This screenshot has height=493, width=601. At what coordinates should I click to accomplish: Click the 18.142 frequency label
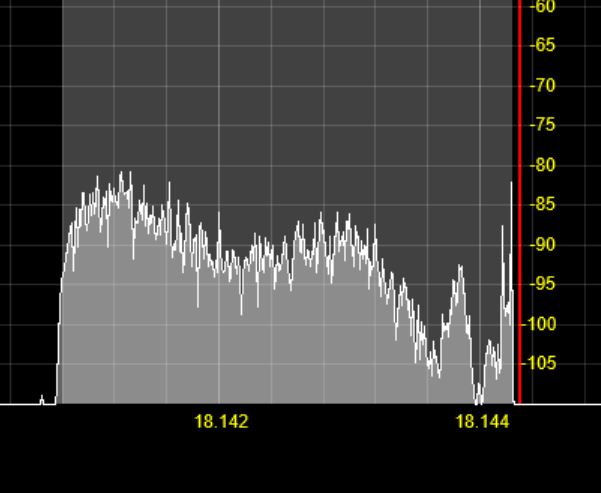coord(221,422)
